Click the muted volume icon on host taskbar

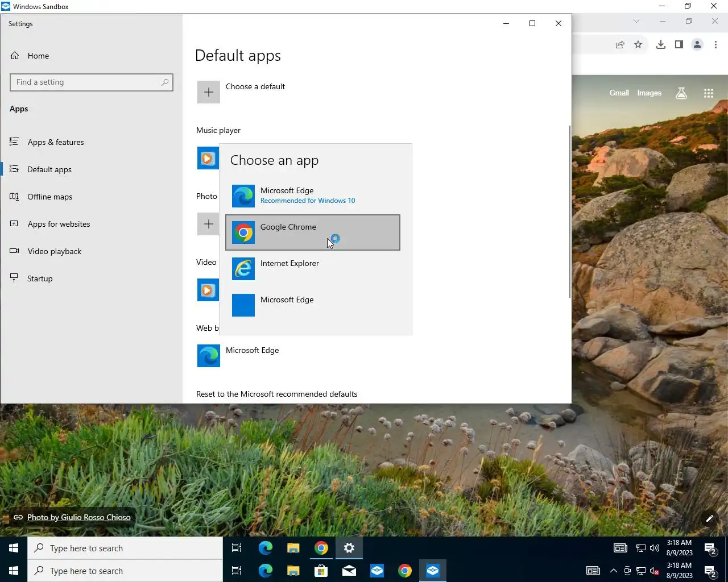(x=655, y=571)
